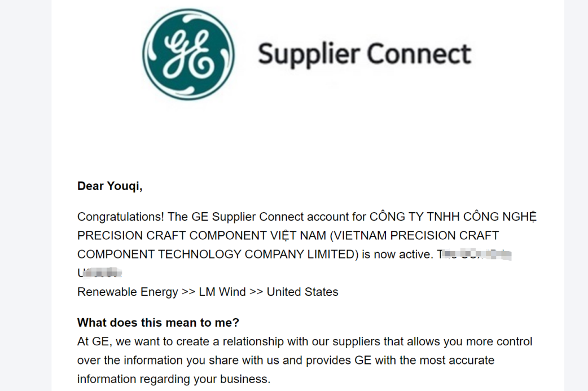
Task: Click "information regarding your business." line
Action: 174,379
